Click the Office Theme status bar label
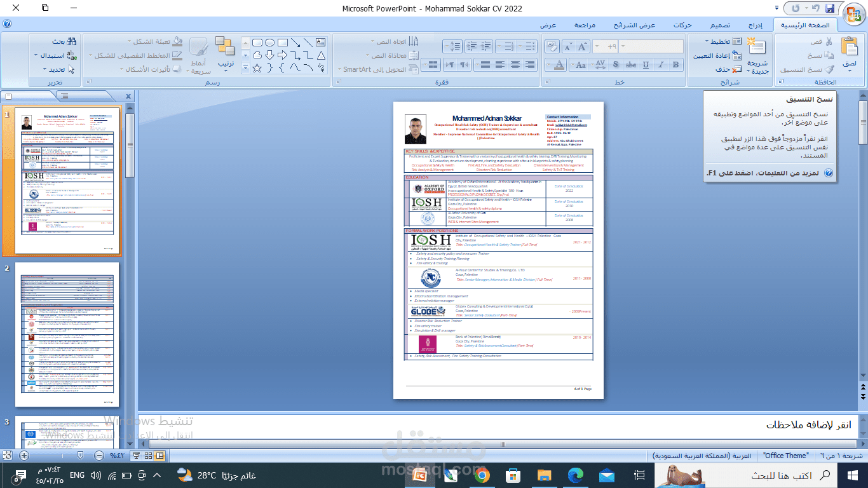The width and height of the screenshot is (868, 488). coord(785,456)
